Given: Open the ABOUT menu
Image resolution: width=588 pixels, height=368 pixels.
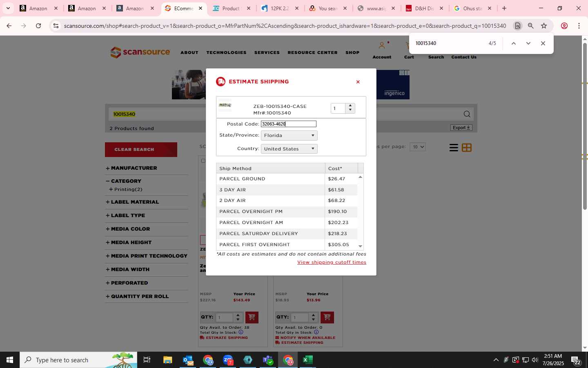Looking at the screenshot, I should [x=189, y=52].
